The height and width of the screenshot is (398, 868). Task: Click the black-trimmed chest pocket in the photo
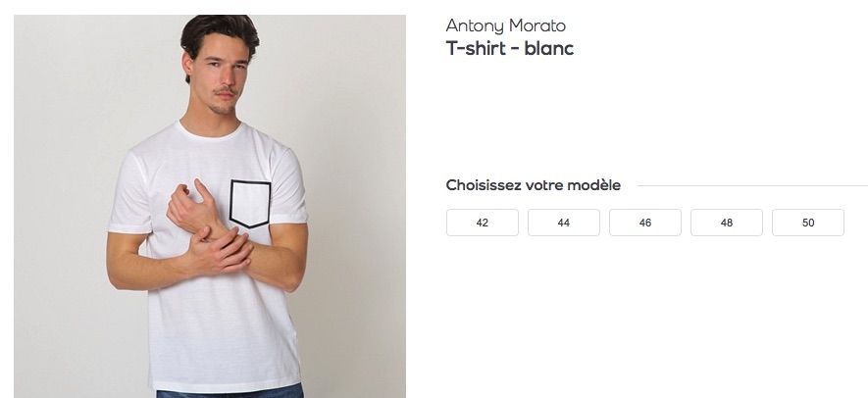click(250, 204)
